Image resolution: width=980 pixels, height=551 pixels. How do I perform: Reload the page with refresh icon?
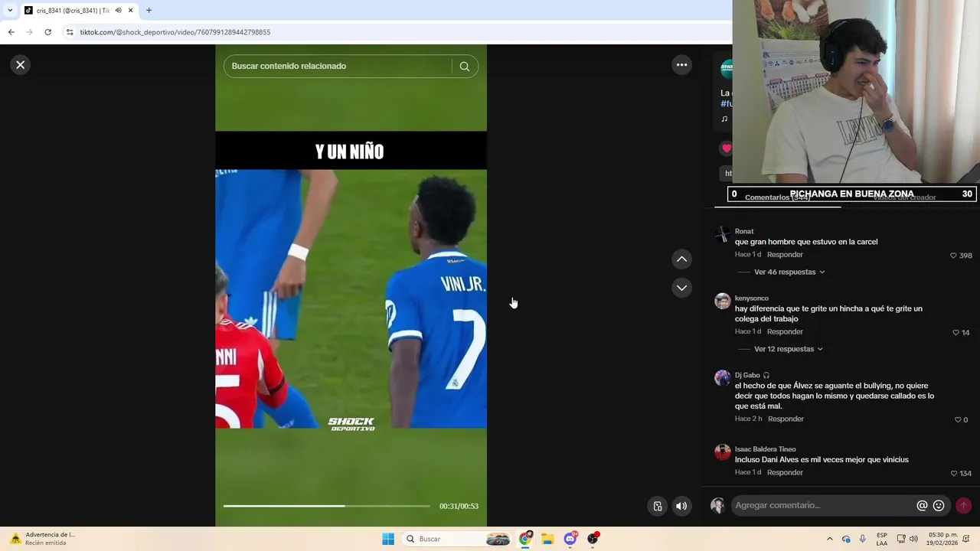47,32
